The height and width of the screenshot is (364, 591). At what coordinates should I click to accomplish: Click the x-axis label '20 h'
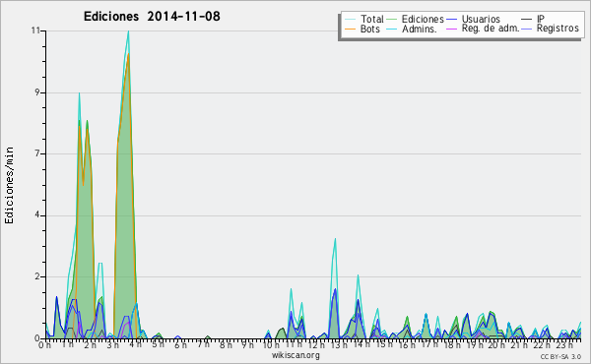pyautogui.click(x=497, y=344)
